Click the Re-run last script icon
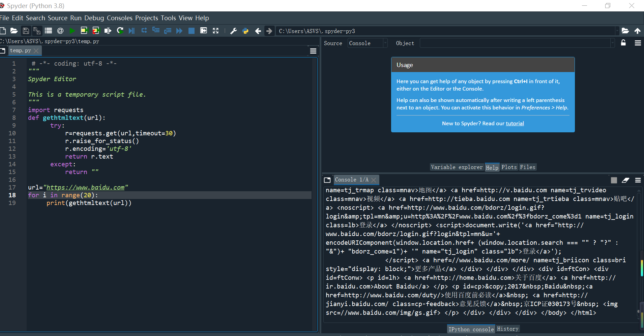The height and width of the screenshot is (336, 644). click(x=120, y=31)
